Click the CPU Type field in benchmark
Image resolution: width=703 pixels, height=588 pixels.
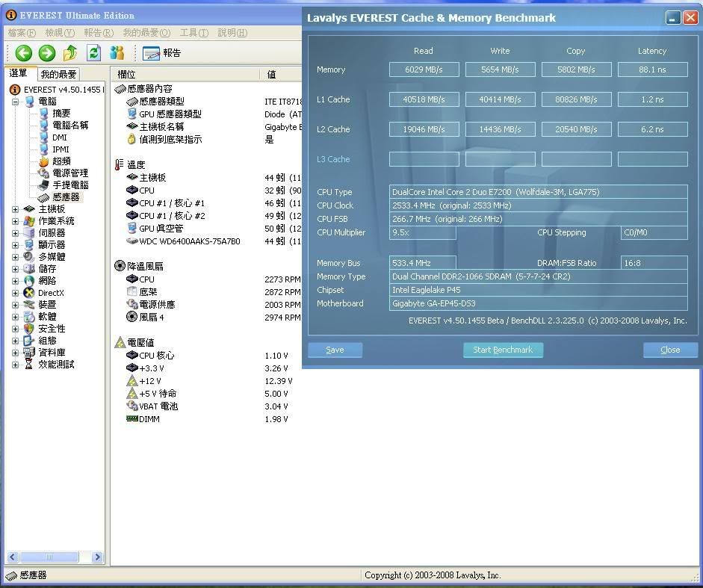(x=538, y=192)
